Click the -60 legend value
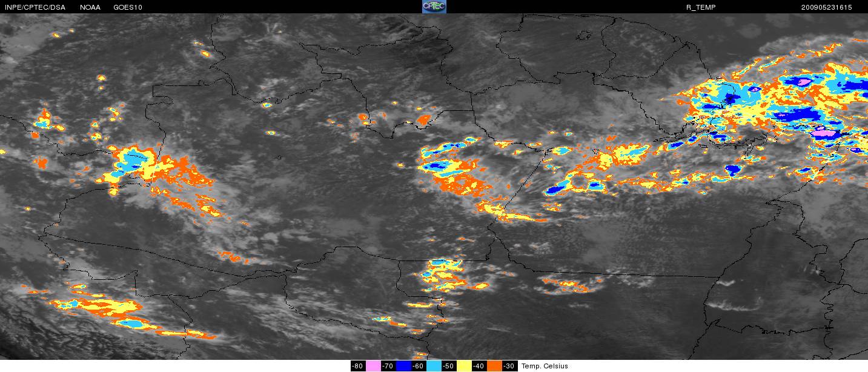This screenshot has height=372, width=868. coord(419,366)
